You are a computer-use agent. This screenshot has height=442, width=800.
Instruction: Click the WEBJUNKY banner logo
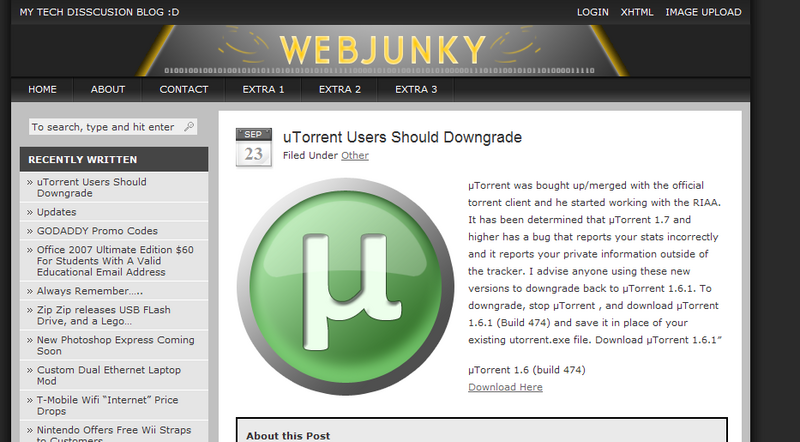tap(382, 50)
